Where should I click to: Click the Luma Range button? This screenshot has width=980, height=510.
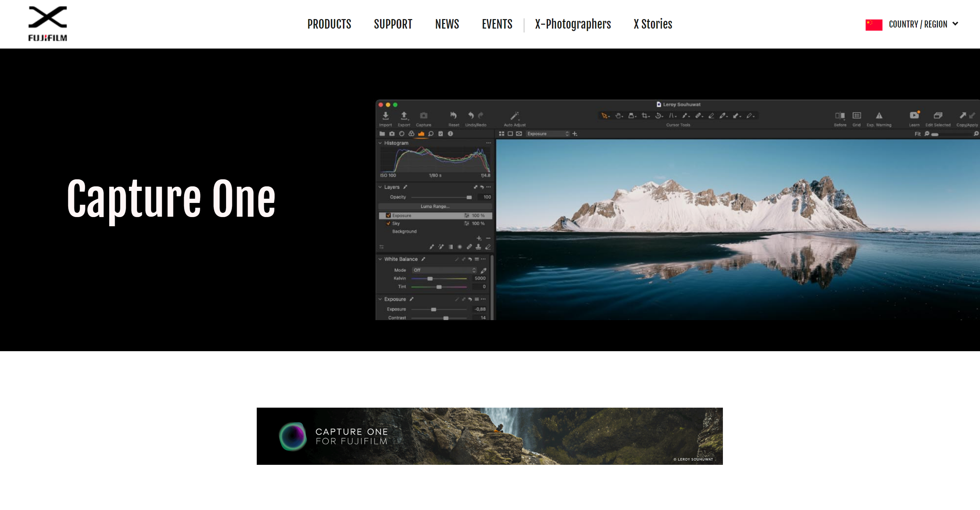click(x=435, y=206)
